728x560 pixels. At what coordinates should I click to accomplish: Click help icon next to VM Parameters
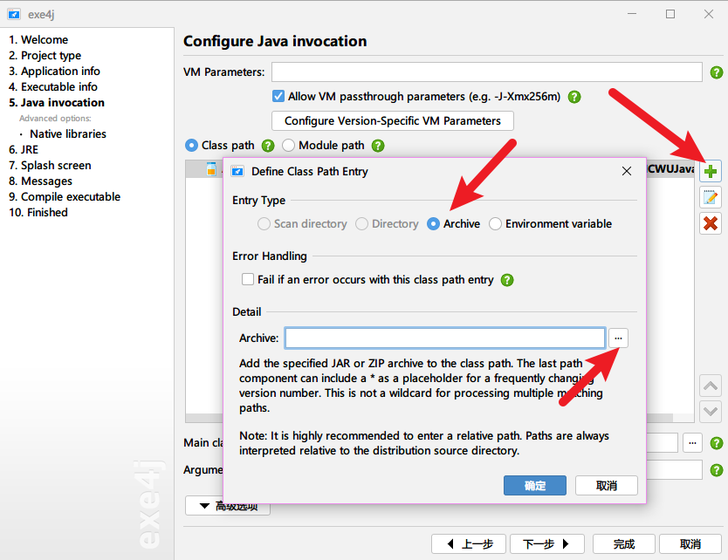717,72
